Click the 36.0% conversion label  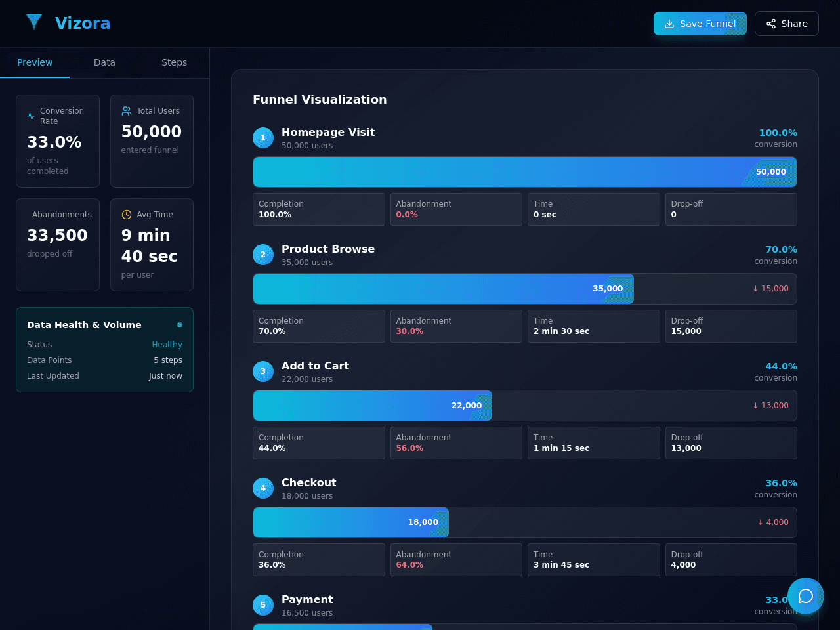(781, 483)
